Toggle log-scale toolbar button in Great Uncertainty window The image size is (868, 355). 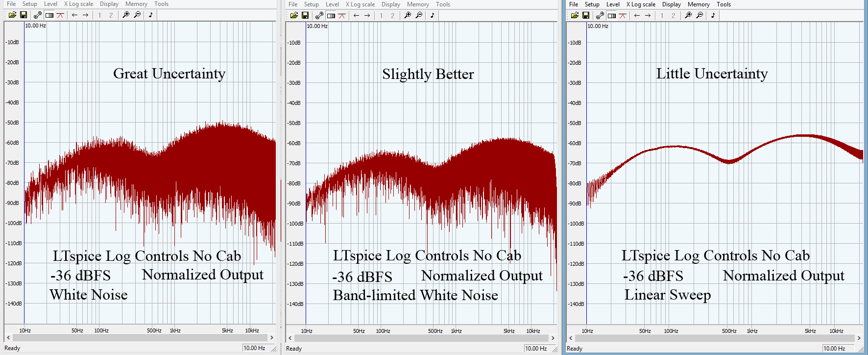49,15
